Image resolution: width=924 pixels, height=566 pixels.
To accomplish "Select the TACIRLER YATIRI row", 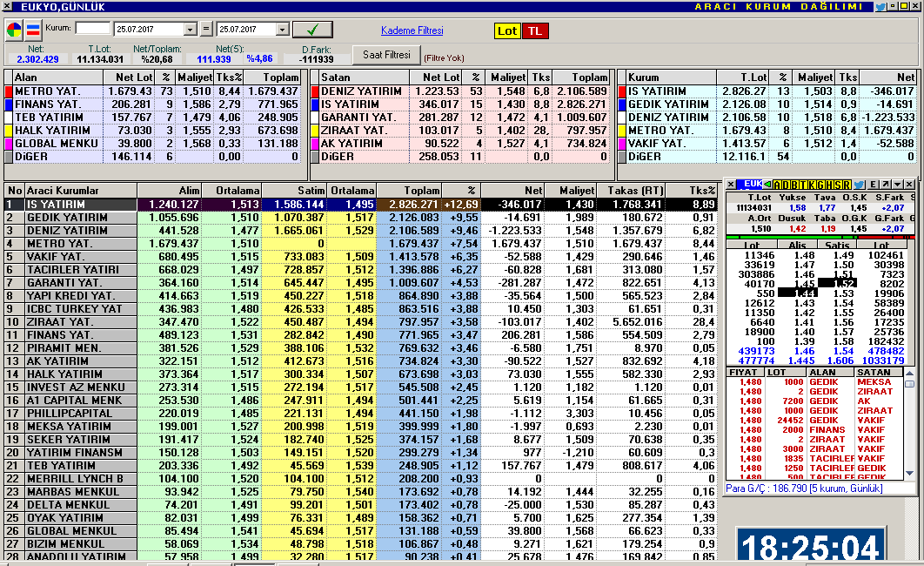I will [x=360, y=269].
